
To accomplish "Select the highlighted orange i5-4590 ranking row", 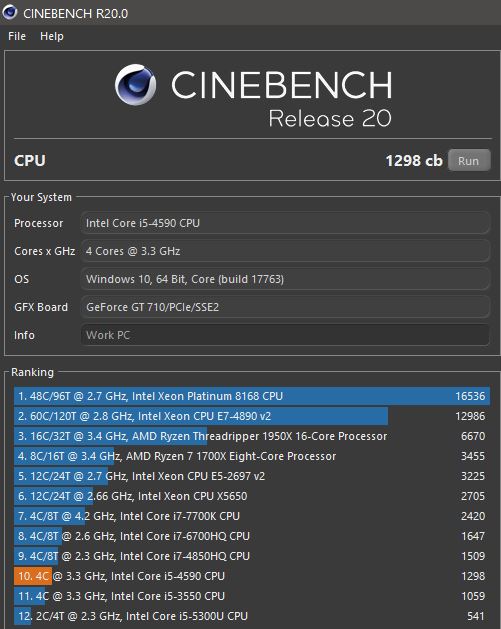I will coord(252,576).
